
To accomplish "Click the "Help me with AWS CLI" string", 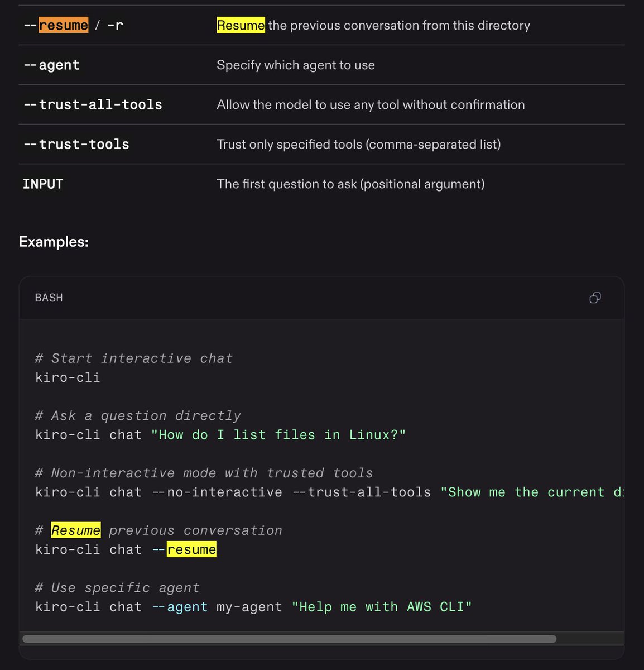I will pos(382,607).
